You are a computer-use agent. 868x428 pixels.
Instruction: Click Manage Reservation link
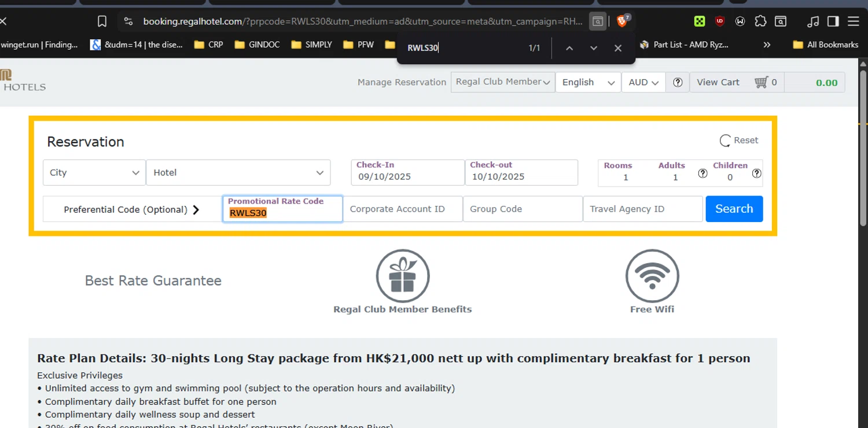(402, 82)
